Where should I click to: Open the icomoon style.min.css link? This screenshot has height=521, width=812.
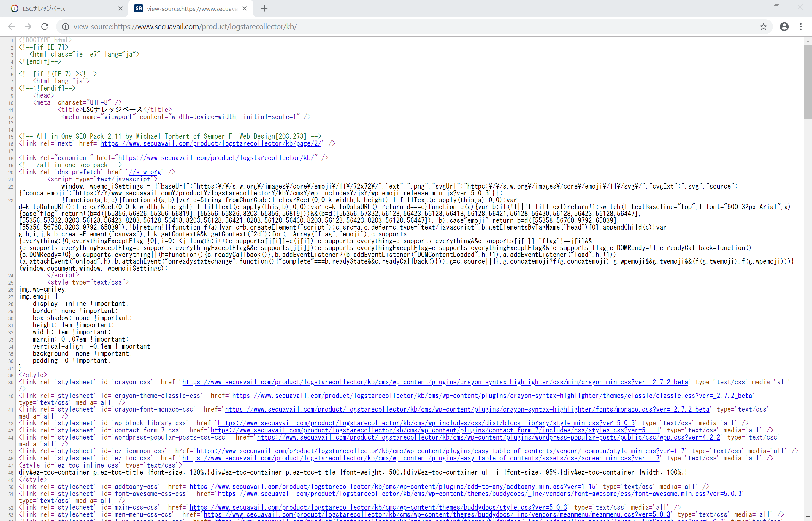pyautogui.click(x=440, y=451)
